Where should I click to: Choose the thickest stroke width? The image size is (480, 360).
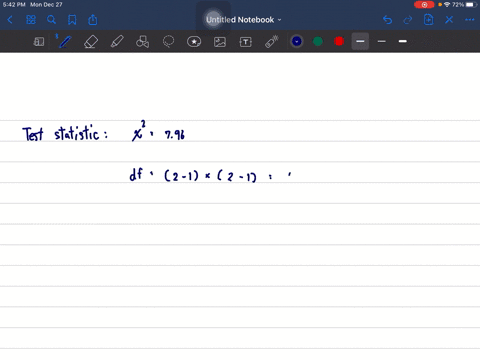[403, 41]
